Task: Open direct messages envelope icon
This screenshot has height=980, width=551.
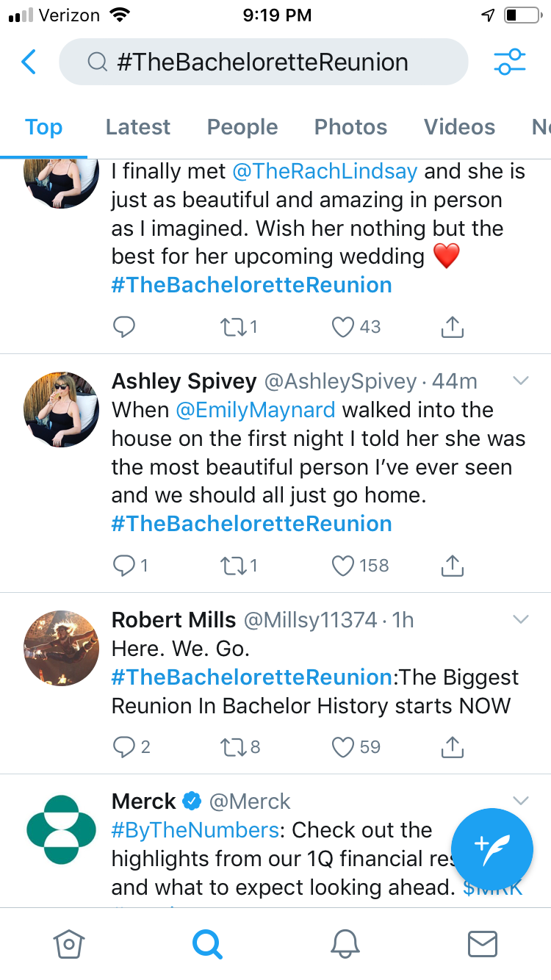Action: (x=482, y=943)
